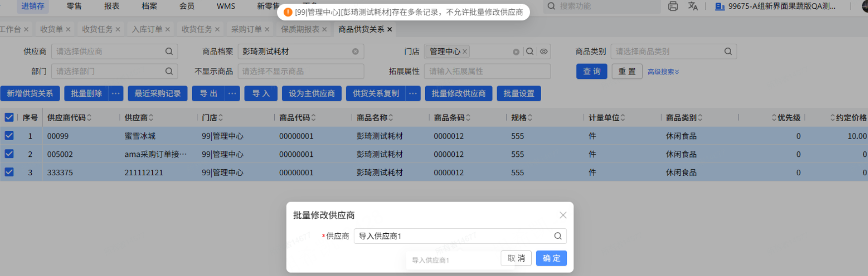The image size is (868, 276).
Task: Open account 99675-A组 header entry
Action: (775, 6)
